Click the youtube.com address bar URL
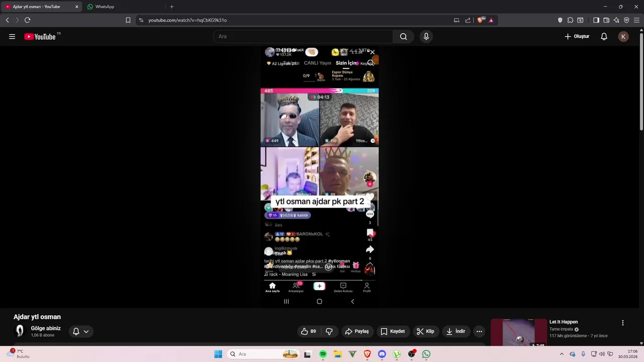The width and height of the screenshot is (644, 362). coord(188,20)
